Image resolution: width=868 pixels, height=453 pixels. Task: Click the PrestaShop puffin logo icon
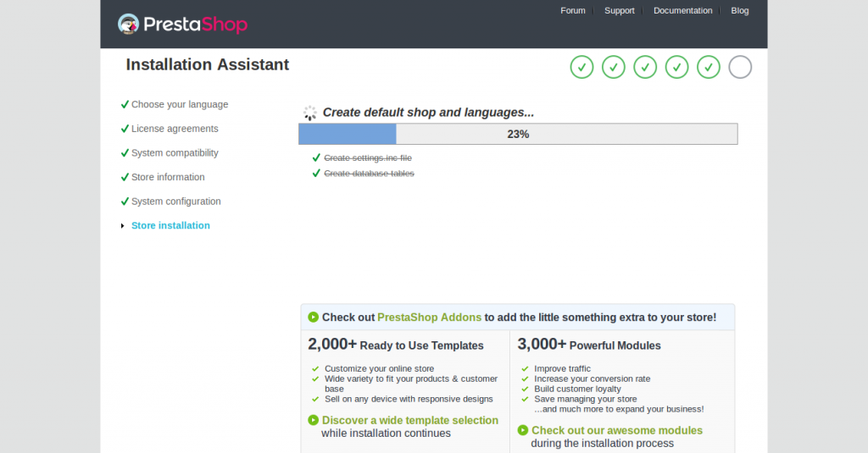point(129,24)
